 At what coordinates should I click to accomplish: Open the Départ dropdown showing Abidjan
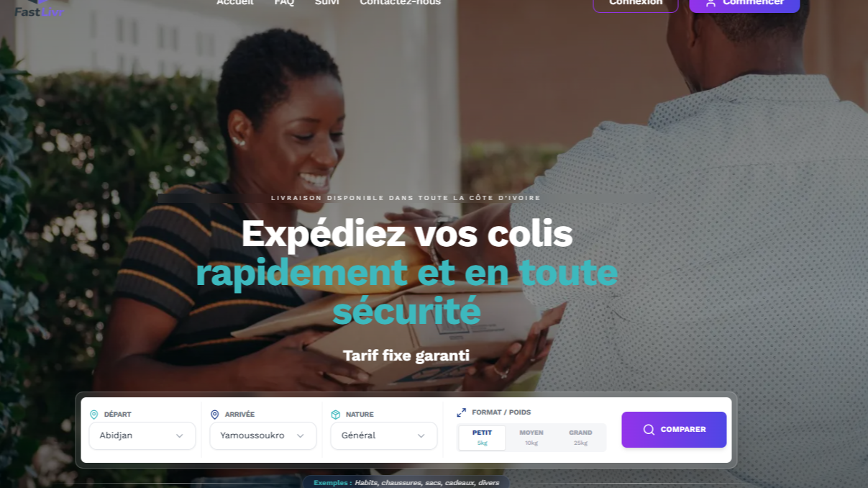click(142, 435)
